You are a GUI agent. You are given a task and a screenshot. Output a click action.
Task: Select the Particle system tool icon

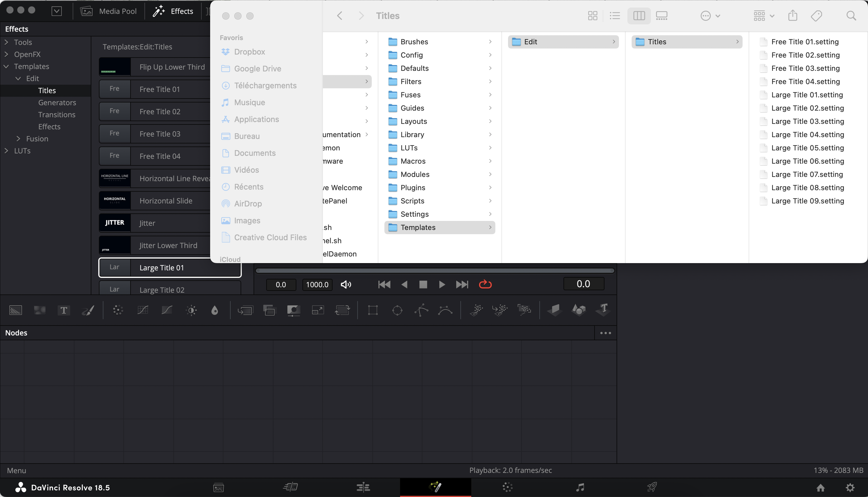point(477,309)
